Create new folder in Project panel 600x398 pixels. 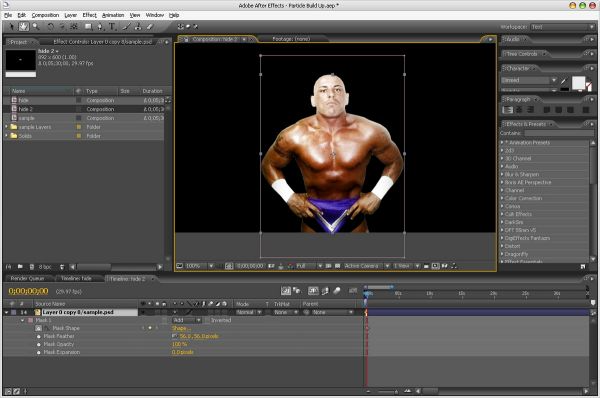pos(20,266)
